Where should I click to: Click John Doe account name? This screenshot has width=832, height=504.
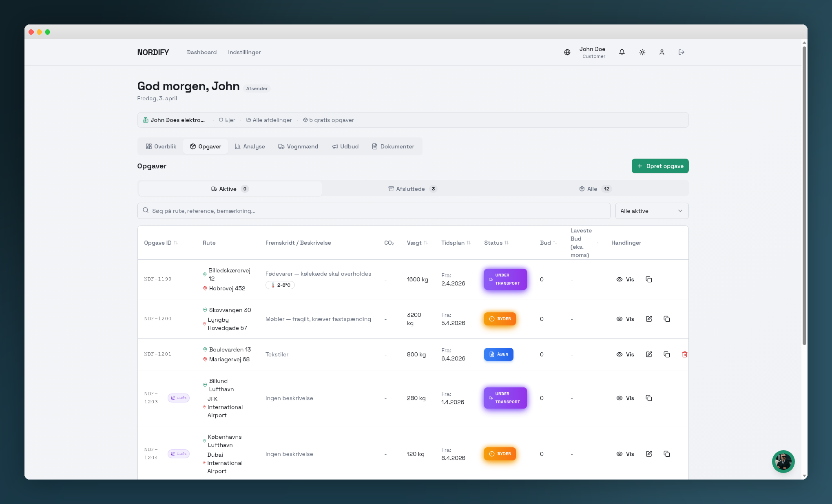tap(592, 49)
